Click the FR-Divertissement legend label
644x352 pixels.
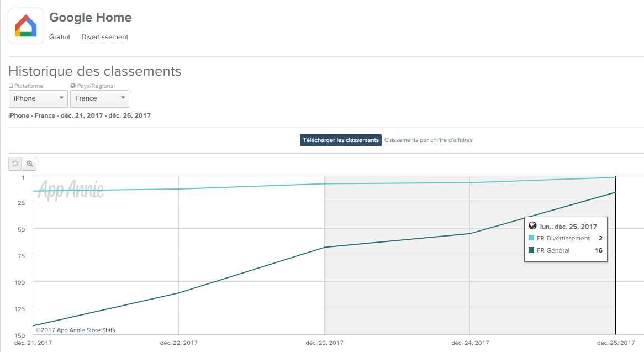pos(563,238)
